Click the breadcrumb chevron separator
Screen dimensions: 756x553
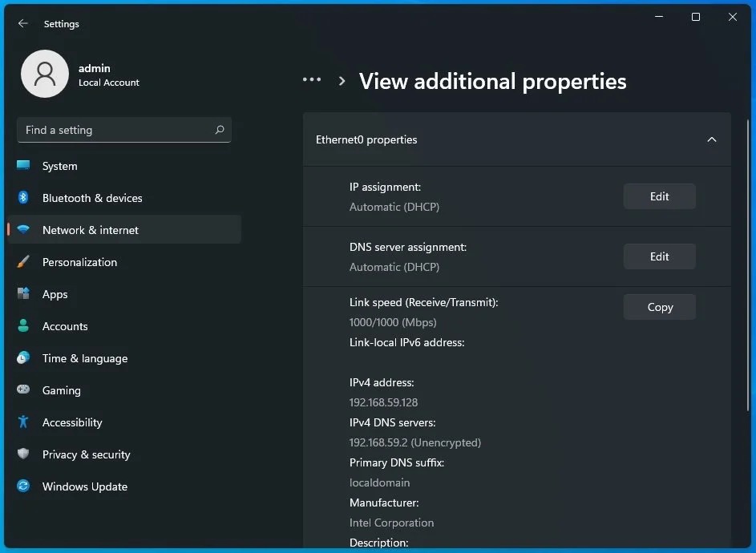[x=342, y=81]
